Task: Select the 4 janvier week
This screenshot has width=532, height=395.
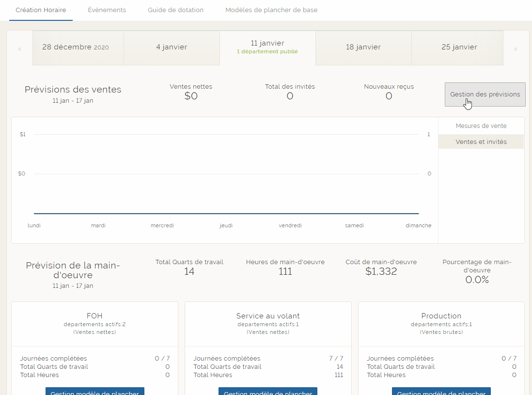Action: (x=172, y=47)
